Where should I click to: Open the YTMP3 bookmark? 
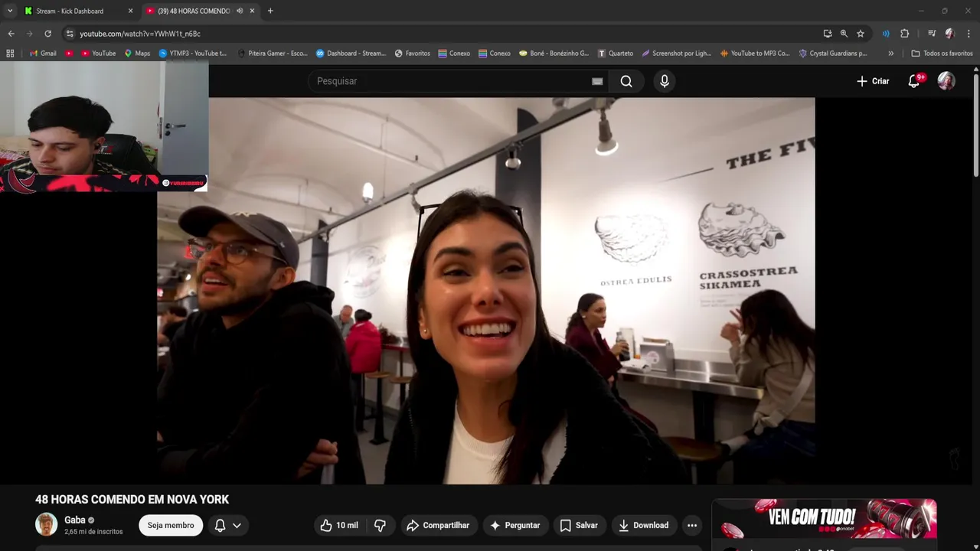(x=193, y=54)
